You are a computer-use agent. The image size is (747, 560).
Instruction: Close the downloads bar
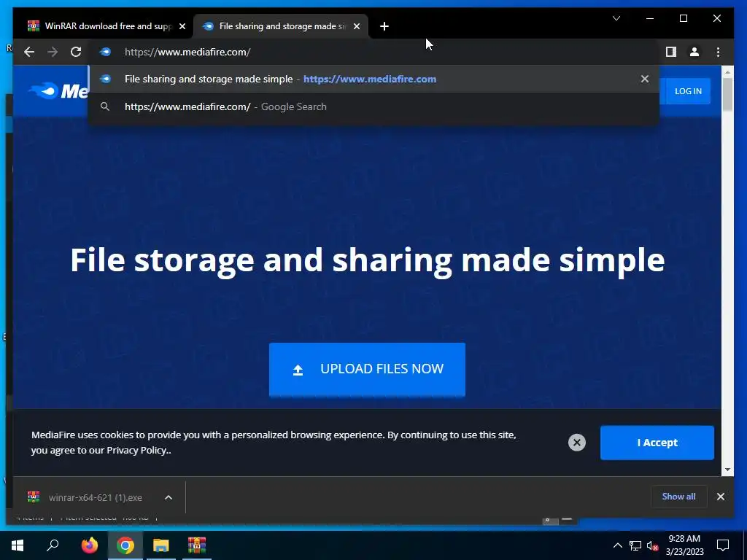click(x=720, y=497)
